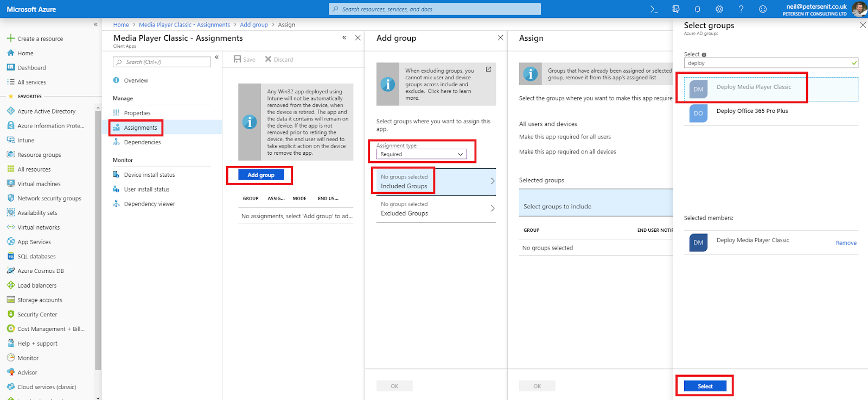Open Properties in the Manage section
Viewport: 868px width, 400px height.
(x=137, y=113)
